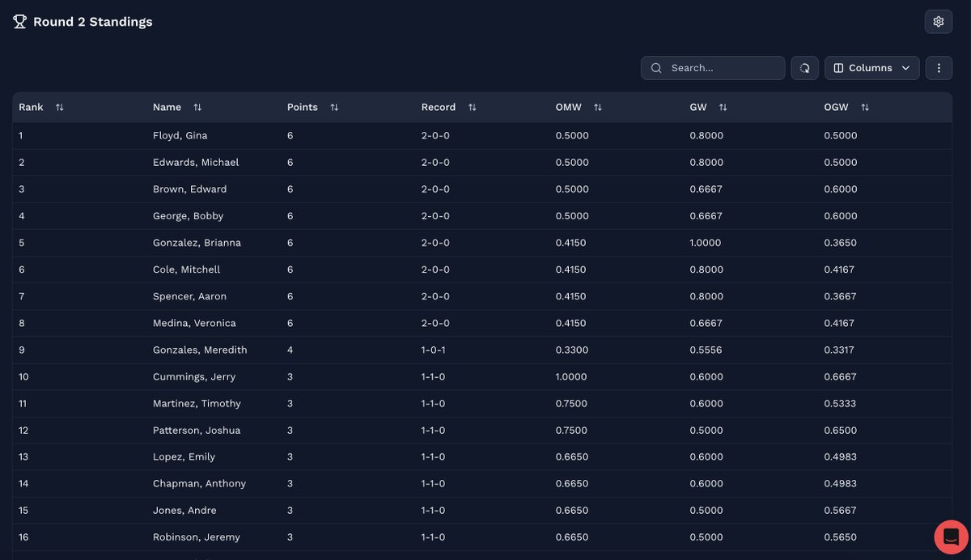Select the Spencer, Aaron name cell

(x=190, y=296)
